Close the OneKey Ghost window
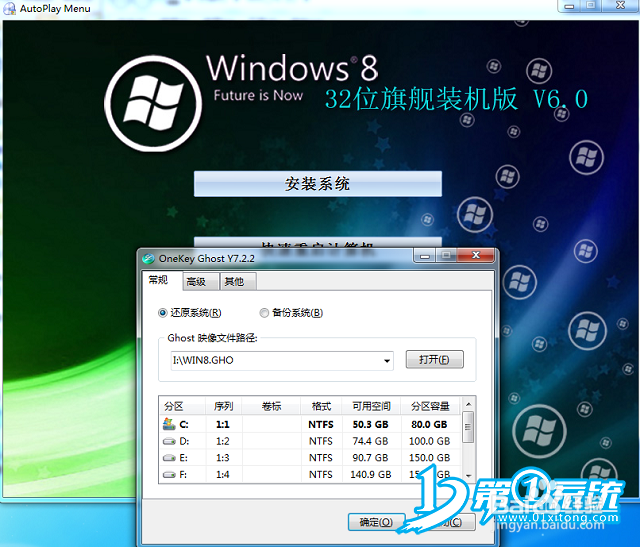640x547 pixels. coord(476,256)
